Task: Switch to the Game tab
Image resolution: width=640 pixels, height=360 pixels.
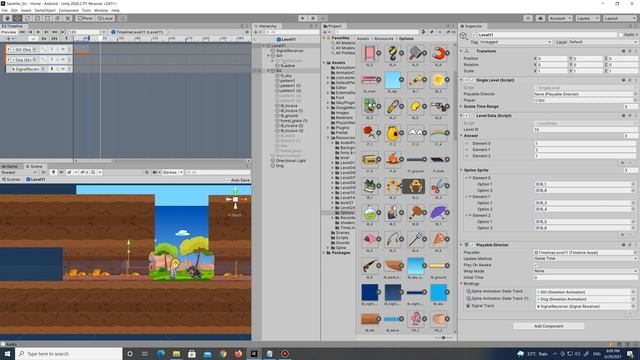Action: (x=10, y=167)
